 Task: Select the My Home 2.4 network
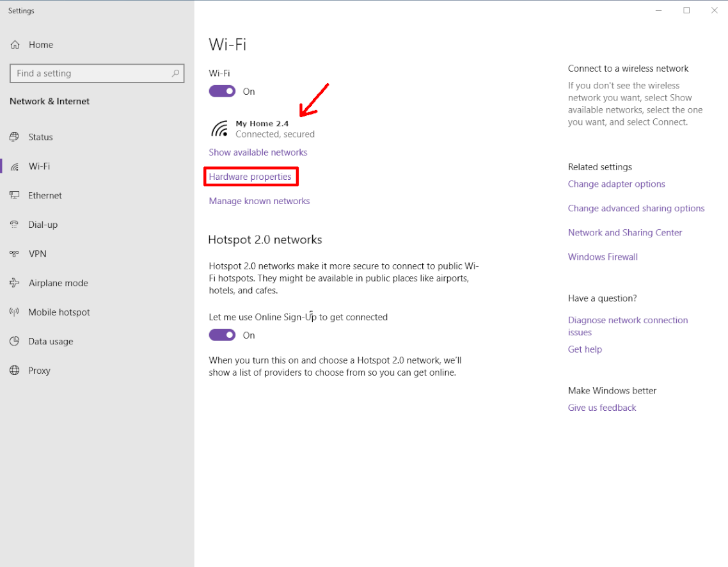(262, 129)
